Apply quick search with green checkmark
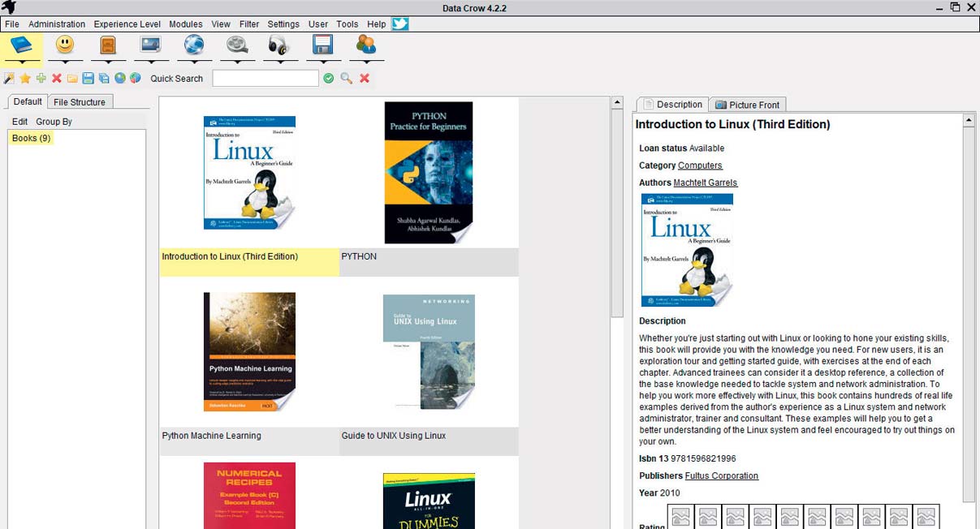 click(329, 78)
